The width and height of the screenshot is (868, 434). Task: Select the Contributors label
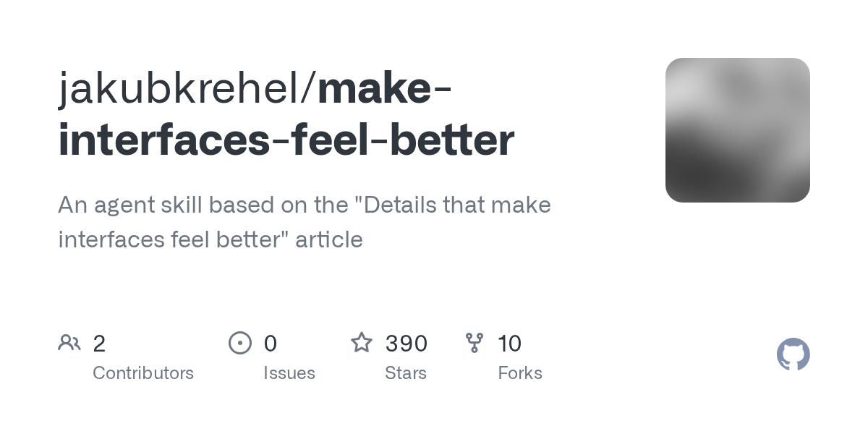coord(143,373)
